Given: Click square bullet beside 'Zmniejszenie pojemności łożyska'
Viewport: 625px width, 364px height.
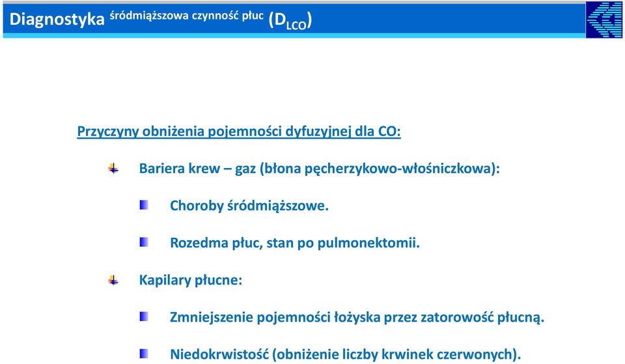Looking at the screenshot, I should [x=144, y=316].
